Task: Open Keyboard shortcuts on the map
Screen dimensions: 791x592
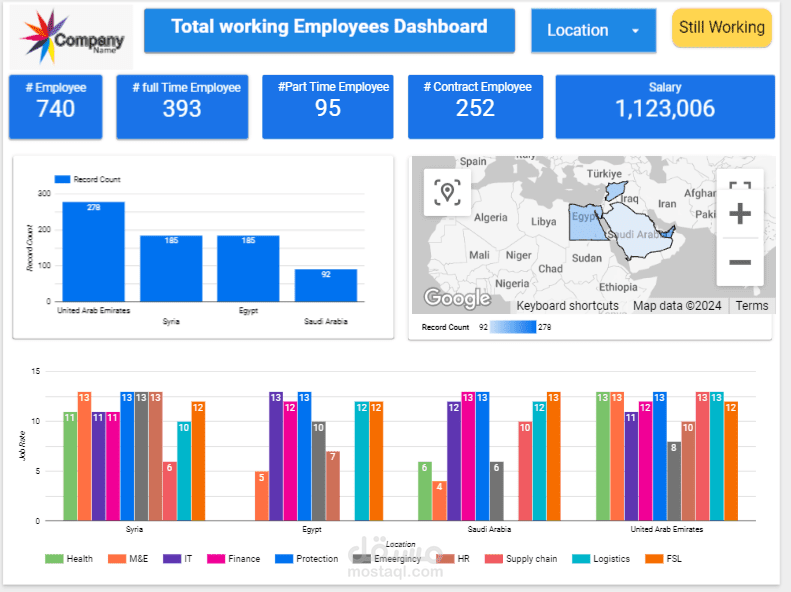Action: pyautogui.click(x=567, y=306)
